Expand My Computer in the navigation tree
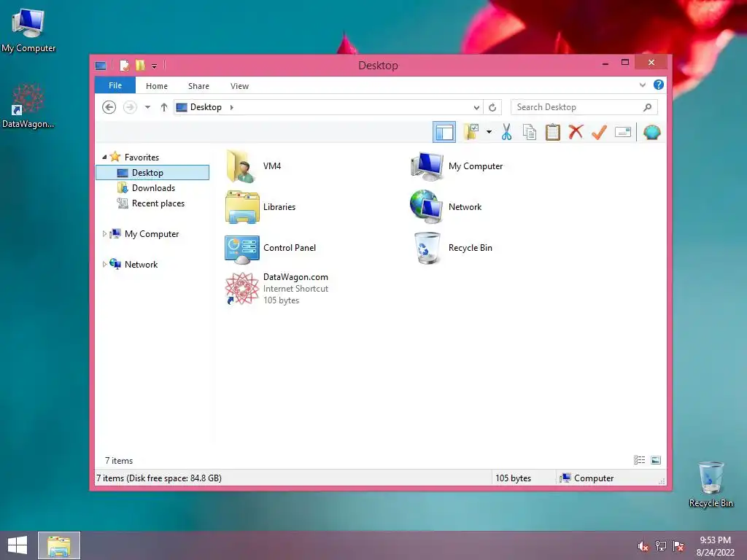This screenshot has height=560, width=747. [x=104, y=234]
